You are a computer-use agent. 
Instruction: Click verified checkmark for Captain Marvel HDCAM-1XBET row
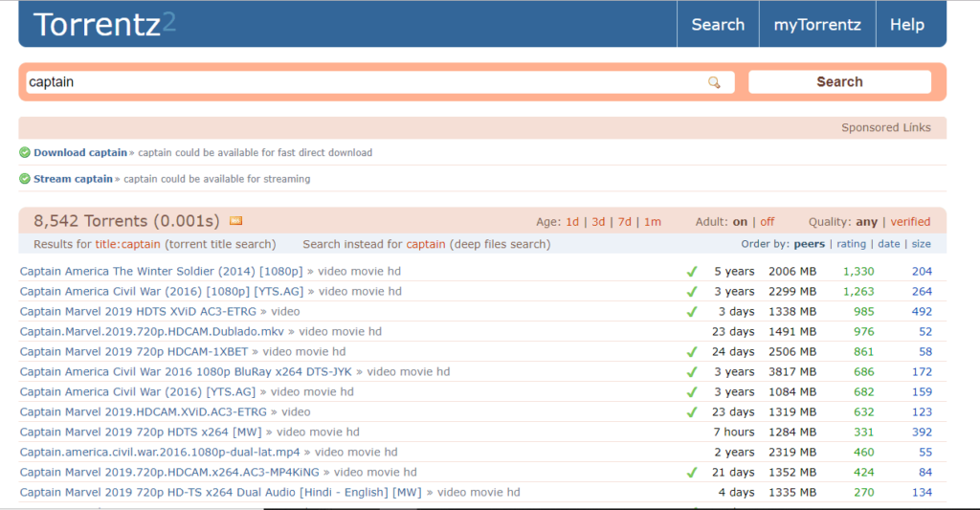click(691, 351)
